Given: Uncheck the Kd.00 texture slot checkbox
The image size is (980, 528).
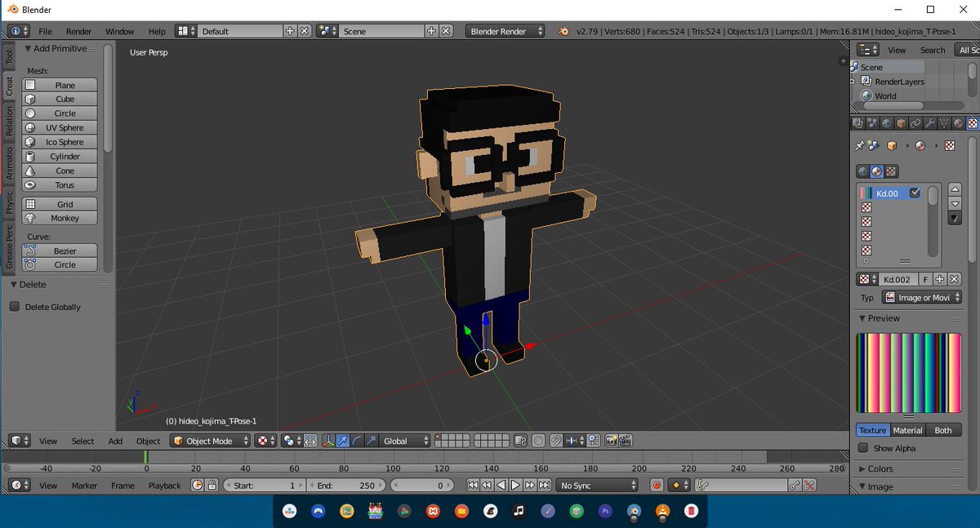Looking at the screenshot, I should 915,193.
